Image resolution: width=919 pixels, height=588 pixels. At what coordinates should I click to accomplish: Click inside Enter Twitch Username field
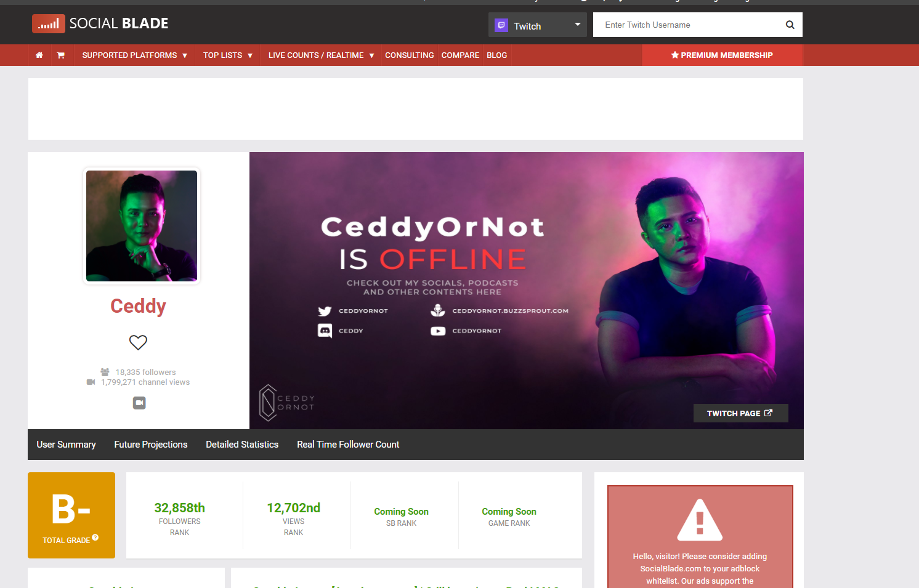[x=688, y=25]
